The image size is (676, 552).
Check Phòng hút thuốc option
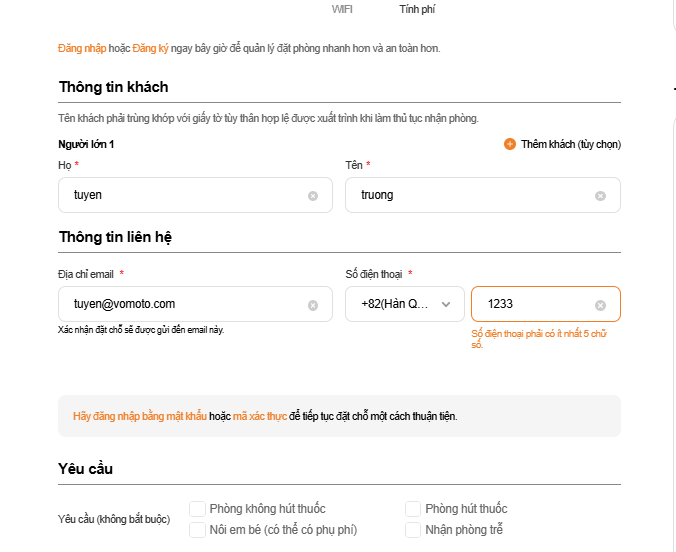click(413, 509)
